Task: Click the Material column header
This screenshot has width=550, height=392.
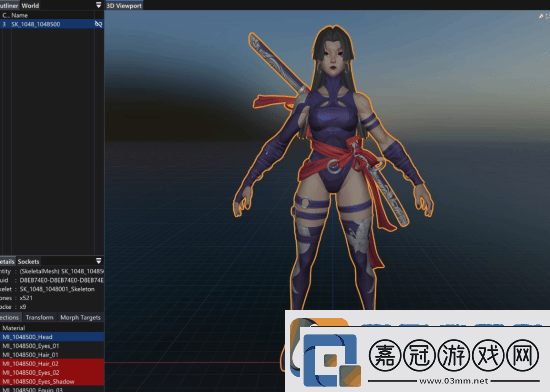Action: point(14,328)
